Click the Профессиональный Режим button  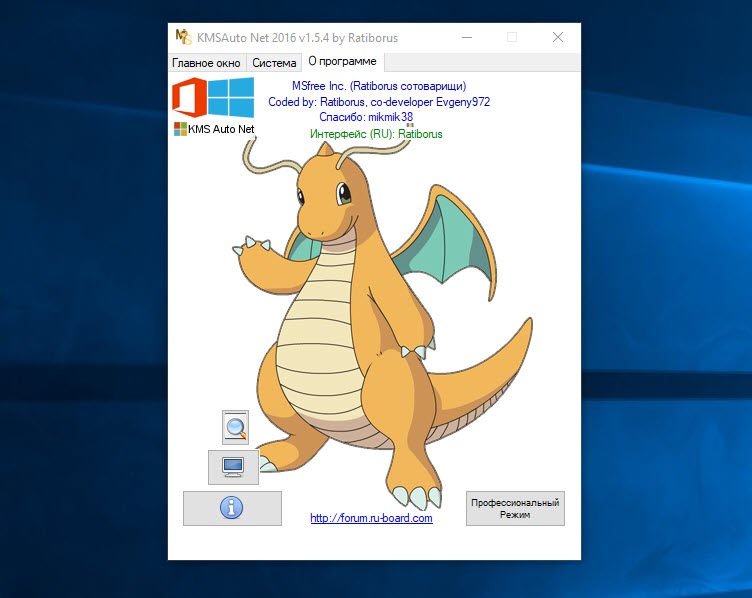pyautogui.click(x=515, y=508)
